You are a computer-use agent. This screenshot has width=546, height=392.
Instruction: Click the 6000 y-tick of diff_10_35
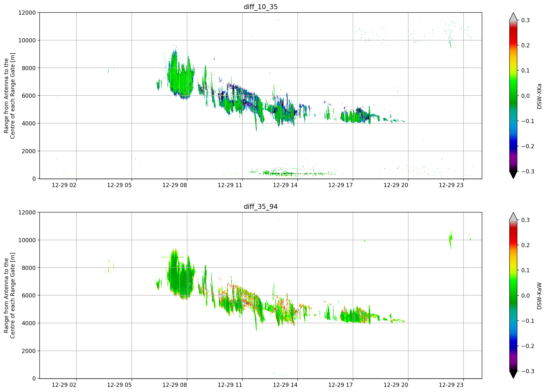tap(29, 96)
